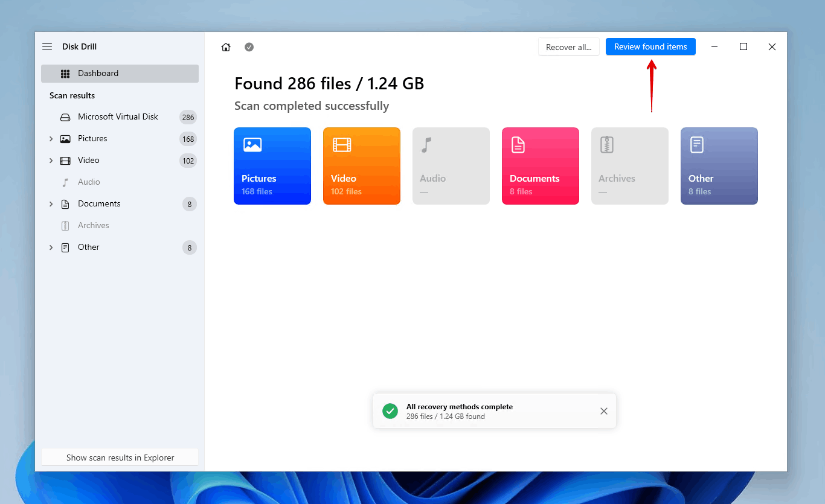This screenshot has height=504, width=825.
Task: Go to home via house icon
Action: pyautogui.click(x=226, y=47)
